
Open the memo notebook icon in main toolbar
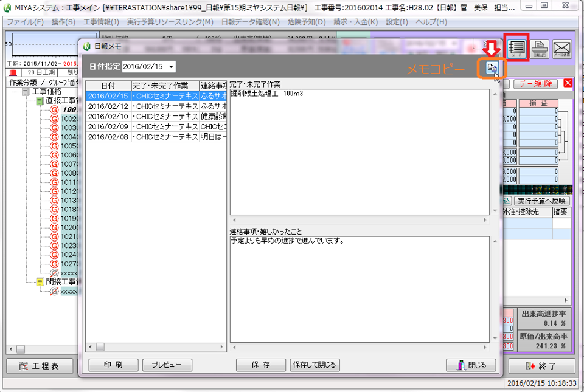point(516,47)
